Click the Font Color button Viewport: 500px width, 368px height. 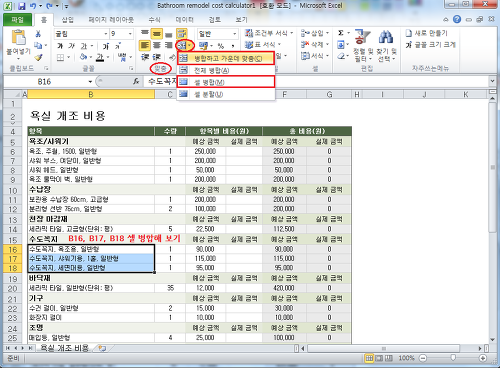pos(100,57)
